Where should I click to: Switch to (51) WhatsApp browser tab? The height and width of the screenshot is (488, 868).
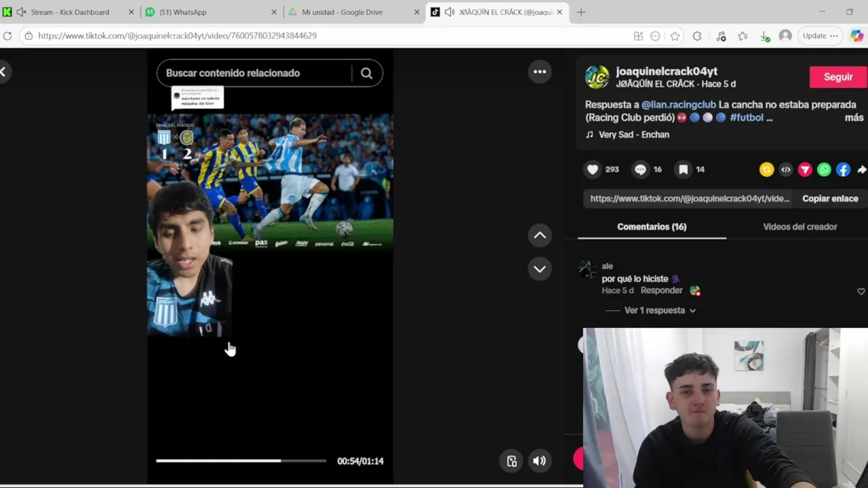pos(182,12)
